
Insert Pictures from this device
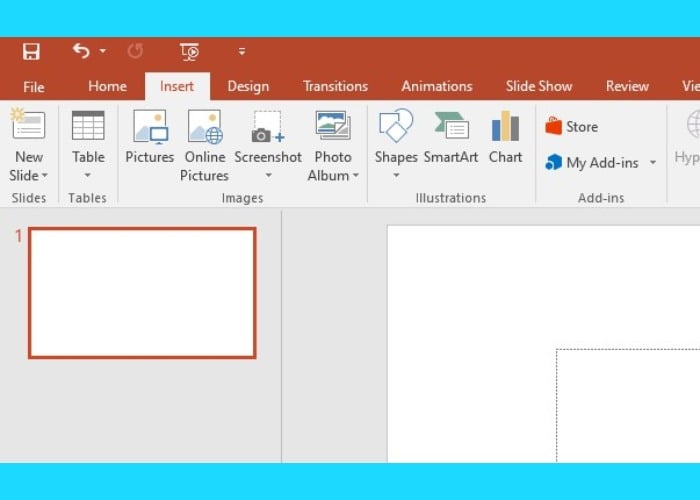pos(150,138)
